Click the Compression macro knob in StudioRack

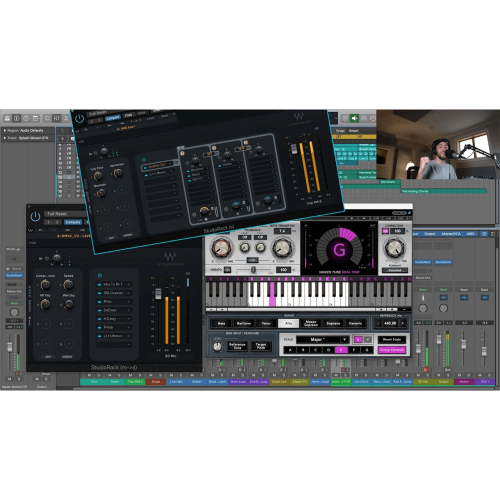[45, 285]
